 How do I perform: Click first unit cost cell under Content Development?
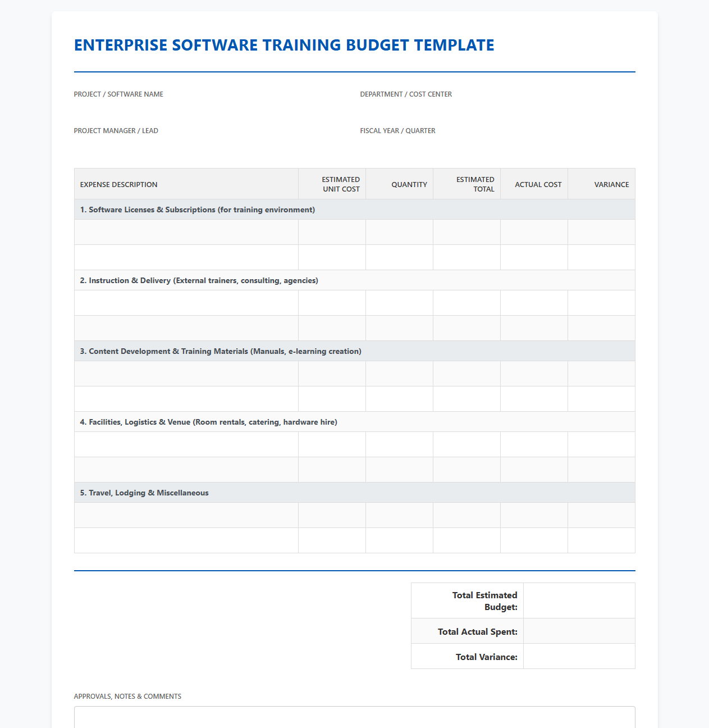pos(332,374)
